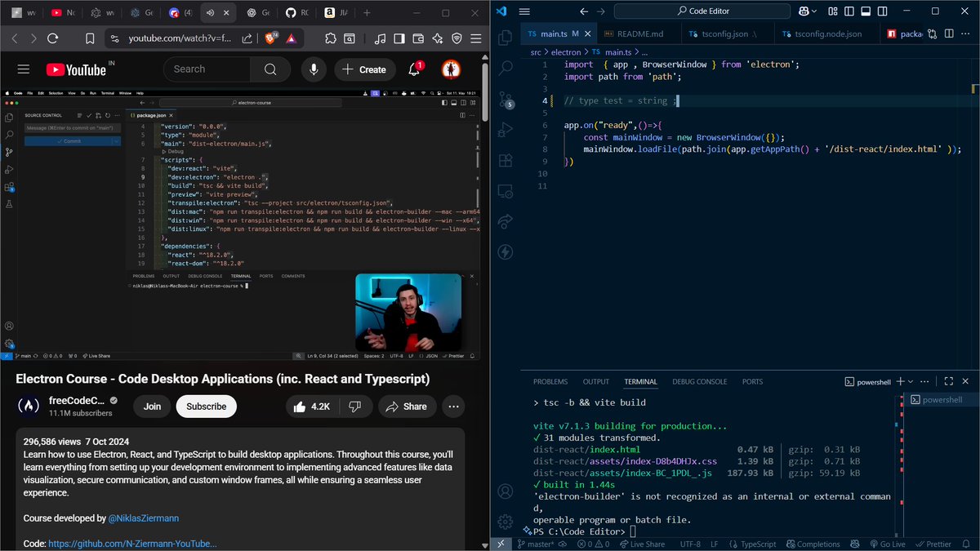
Task: Open the PORTS panel tab
Action: 753,381
